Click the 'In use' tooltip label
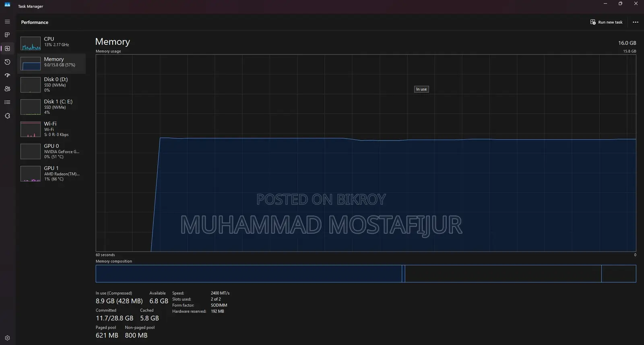 [421, 89]
